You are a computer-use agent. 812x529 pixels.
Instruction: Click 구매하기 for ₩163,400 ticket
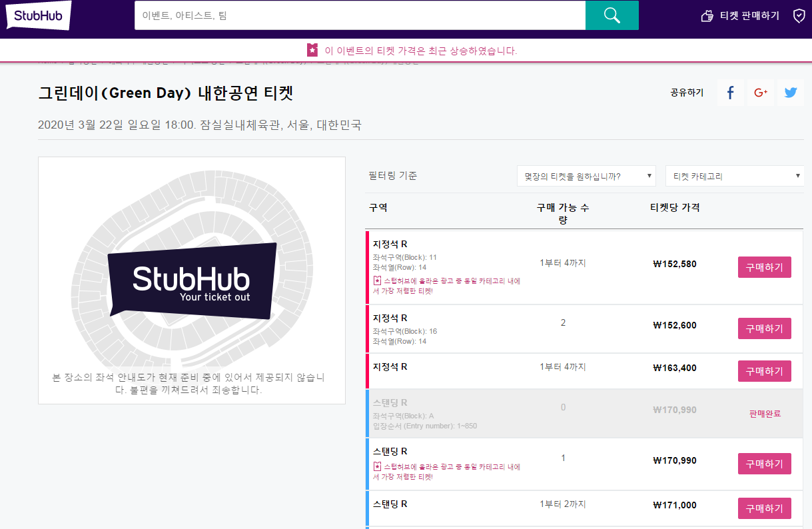pyautogui.click(x=764, y=371)
